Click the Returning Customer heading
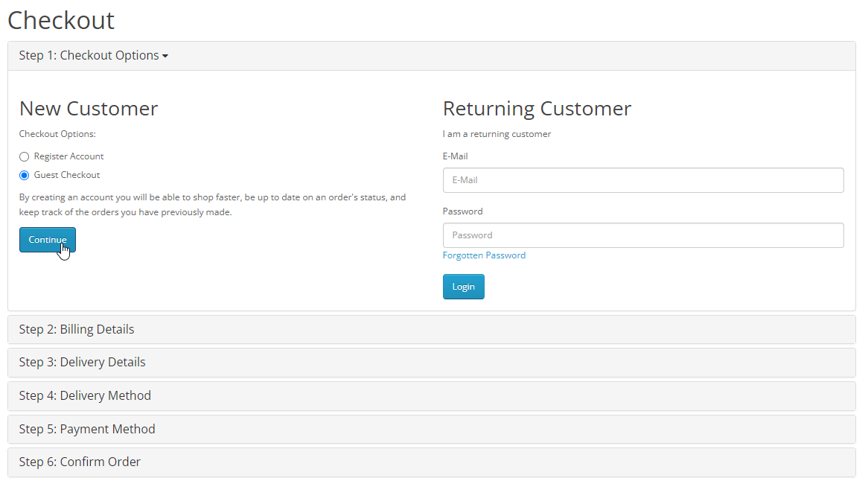Screen dimensions: 868x481 click(x=537, y=109)
